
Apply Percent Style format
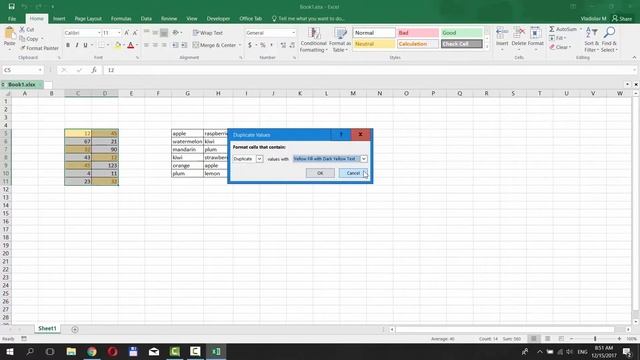coord(263,45)
